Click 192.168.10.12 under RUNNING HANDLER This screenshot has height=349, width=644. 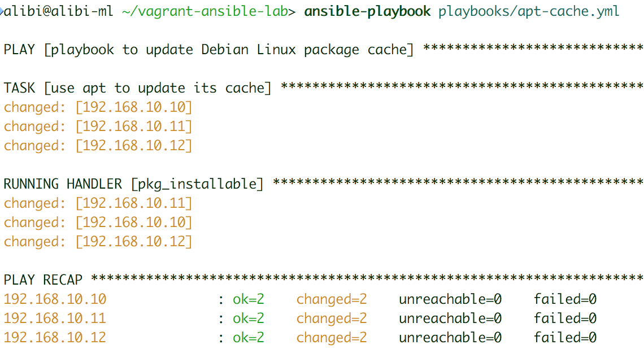(x=134, y=242)
